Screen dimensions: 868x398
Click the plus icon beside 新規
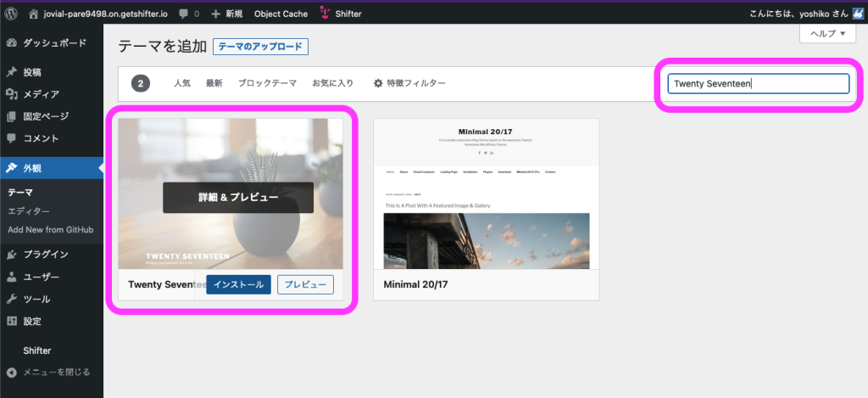[216, 14]
